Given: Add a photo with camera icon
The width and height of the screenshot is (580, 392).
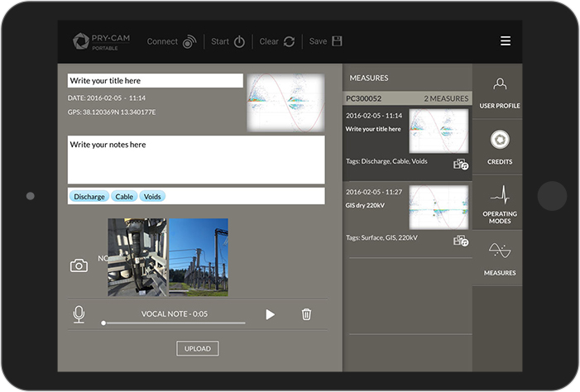Looking at the screenshot, I should point(79,265).
